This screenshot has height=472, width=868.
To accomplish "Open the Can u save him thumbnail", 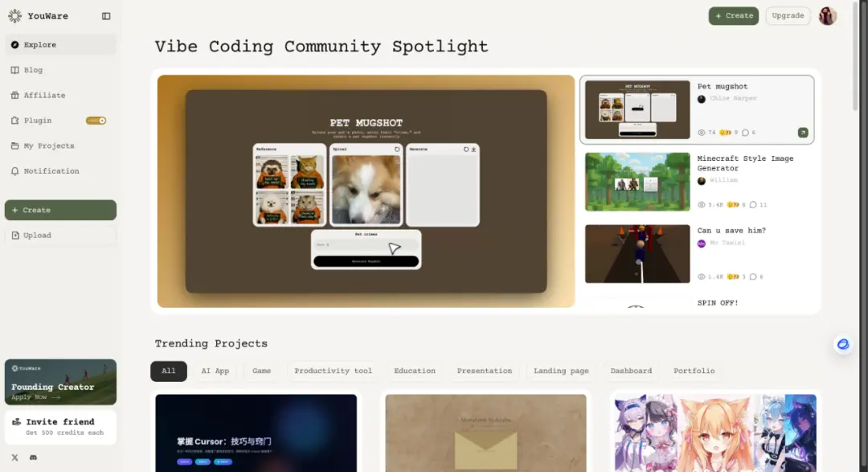I will pyautogui.click(x=637, y=254).
